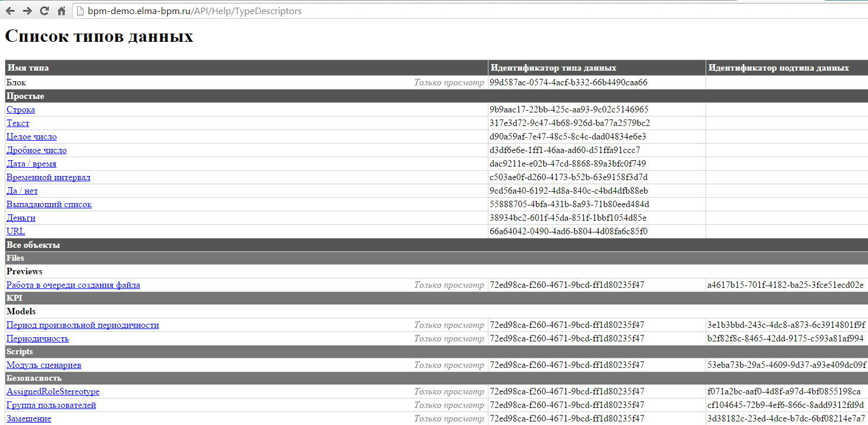Image resolution: width=868 pixels, height=425 pixels.
Task: Open Работа в очереди создания файла link
Action: 73,285
